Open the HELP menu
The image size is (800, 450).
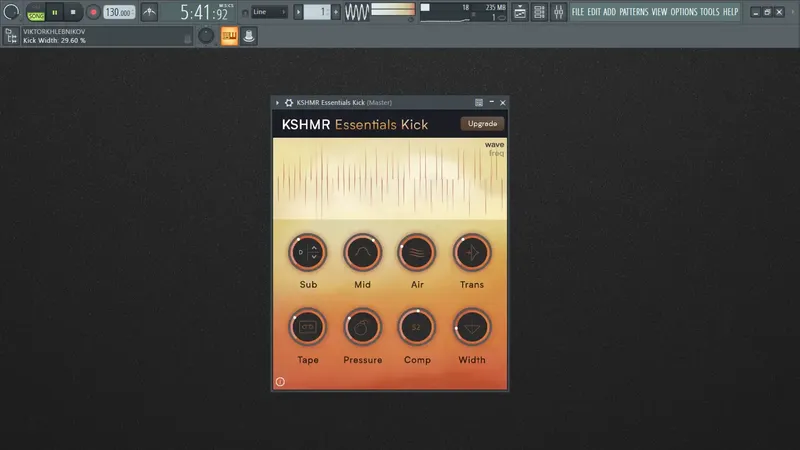coord(730,11)
